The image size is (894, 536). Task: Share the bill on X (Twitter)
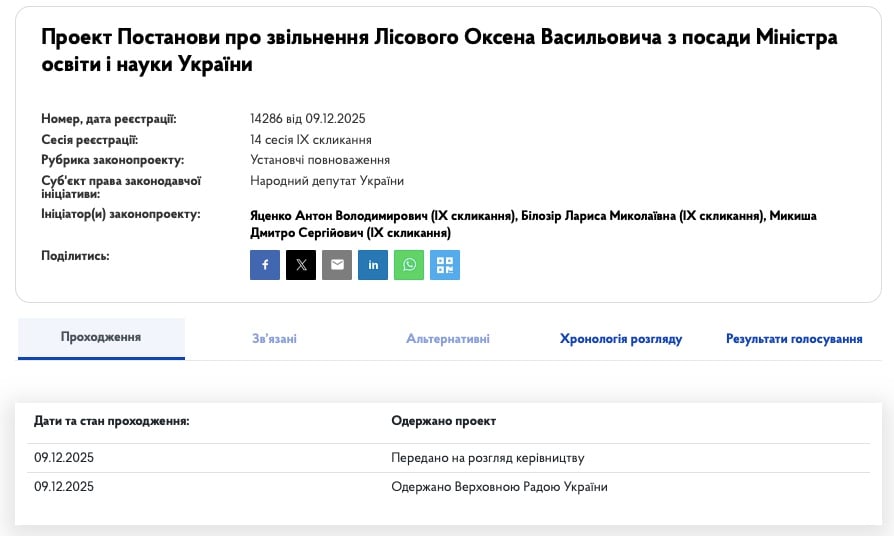click(x=301, y=265)
